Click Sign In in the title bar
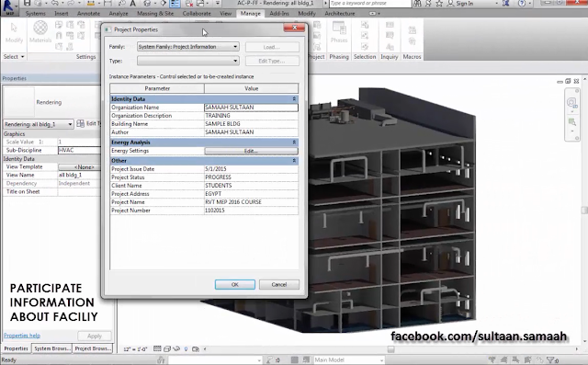 pyautogui.click(x=465, y=4)
